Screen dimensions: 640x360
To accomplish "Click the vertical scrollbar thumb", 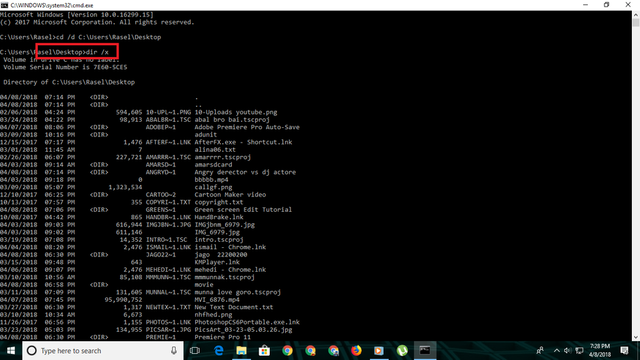I will [636, 22].
